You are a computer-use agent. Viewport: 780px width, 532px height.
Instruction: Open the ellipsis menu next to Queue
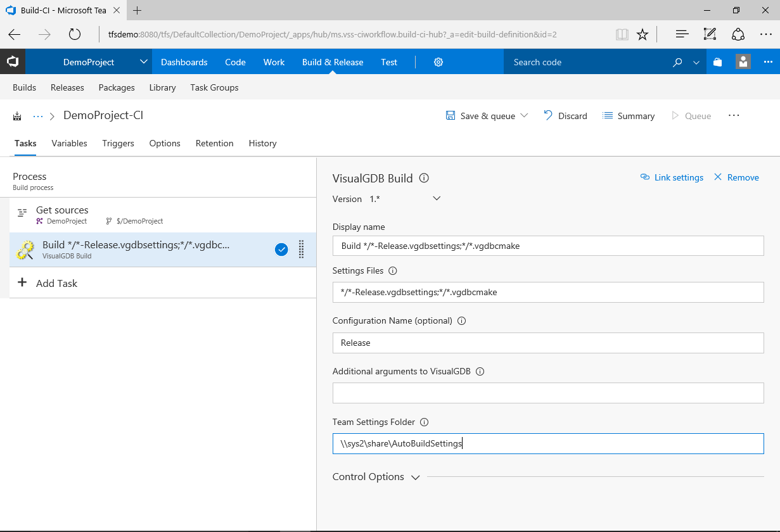coord(734,116)
